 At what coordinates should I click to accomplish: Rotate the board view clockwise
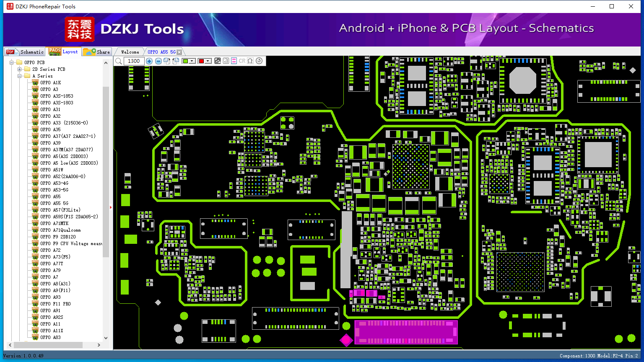coord(167,61)
